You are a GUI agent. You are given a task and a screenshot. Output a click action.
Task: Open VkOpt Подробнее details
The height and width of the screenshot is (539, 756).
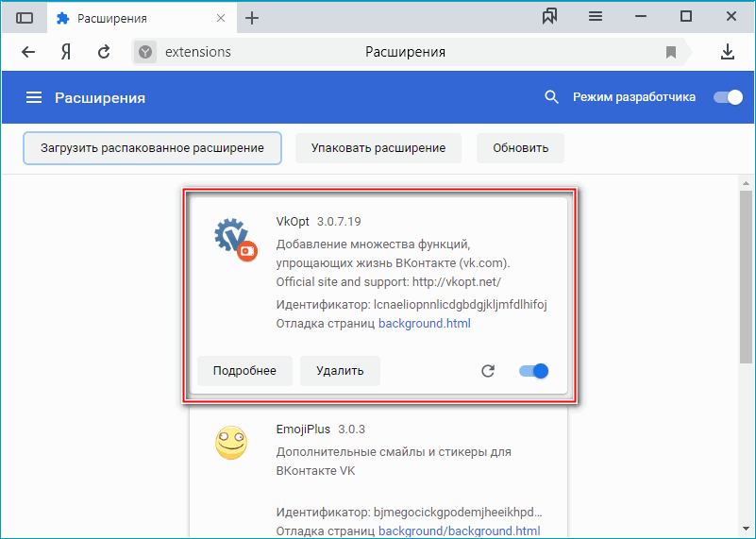(245, 371)
